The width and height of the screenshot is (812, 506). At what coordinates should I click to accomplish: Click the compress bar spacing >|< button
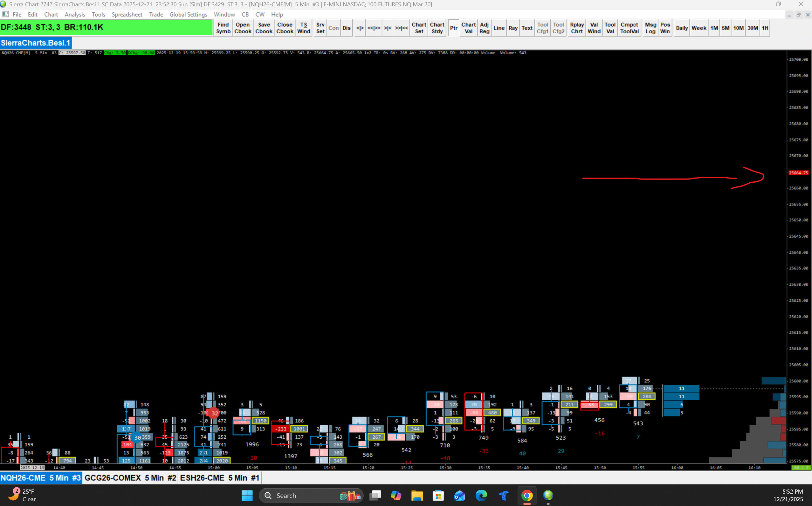coord(388,28)
